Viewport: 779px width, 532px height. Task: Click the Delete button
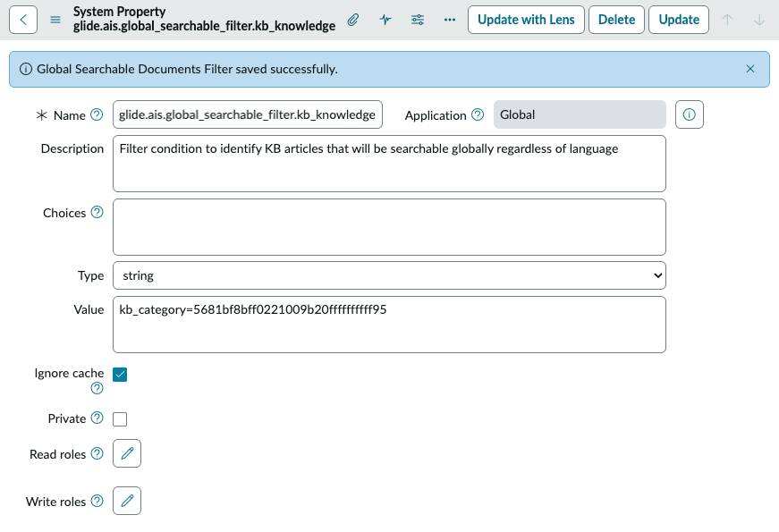click(x=616, y=20)
